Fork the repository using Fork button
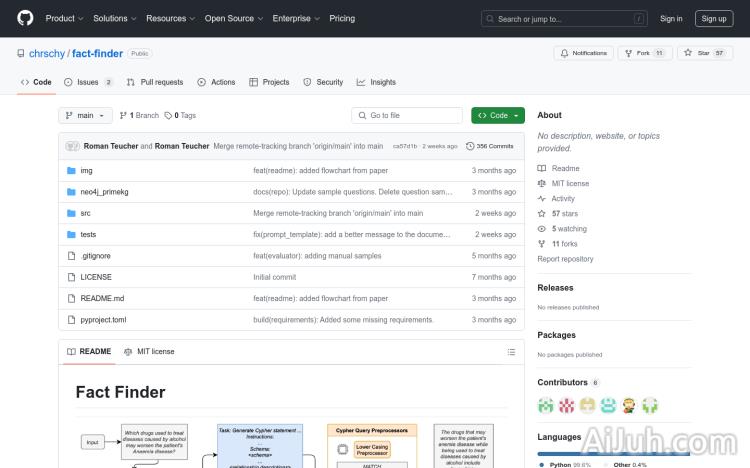Screen dimensions: 750x468 coord(644,53)
